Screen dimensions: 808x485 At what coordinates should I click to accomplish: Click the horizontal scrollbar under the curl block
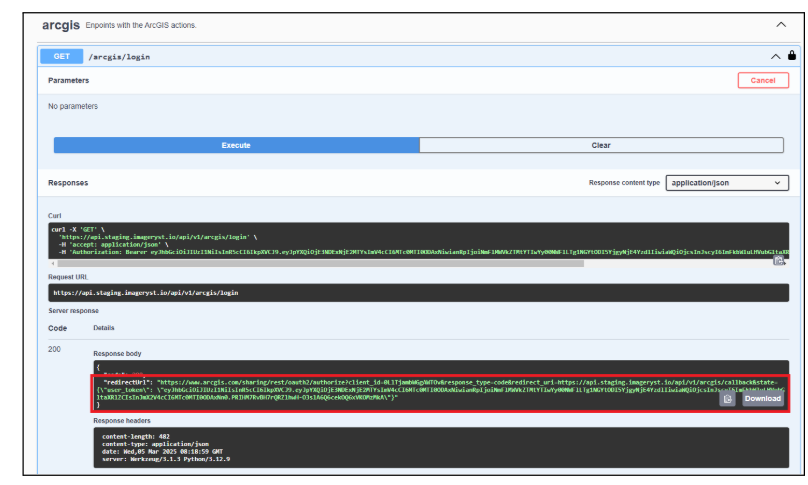click(x=319, y=263)
